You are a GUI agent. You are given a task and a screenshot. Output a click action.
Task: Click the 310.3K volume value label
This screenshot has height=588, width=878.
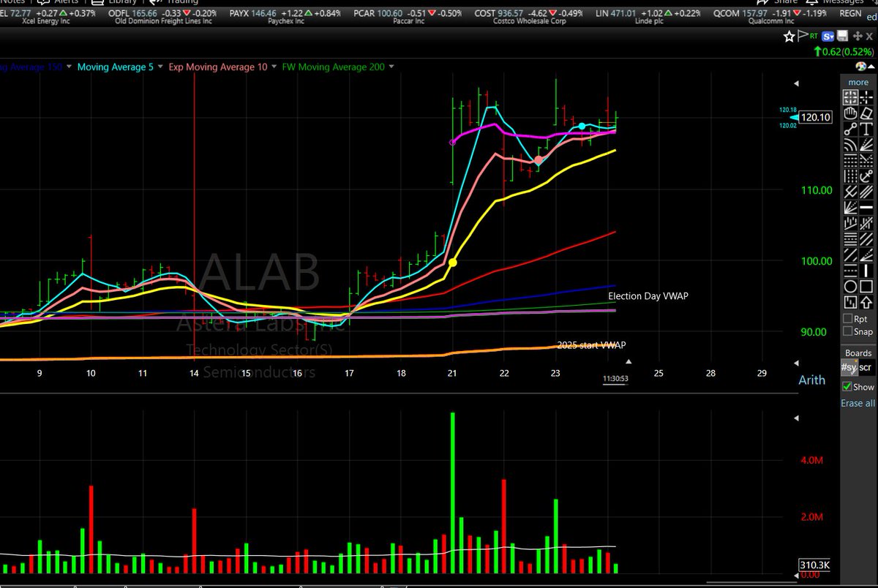coord(815,565)
